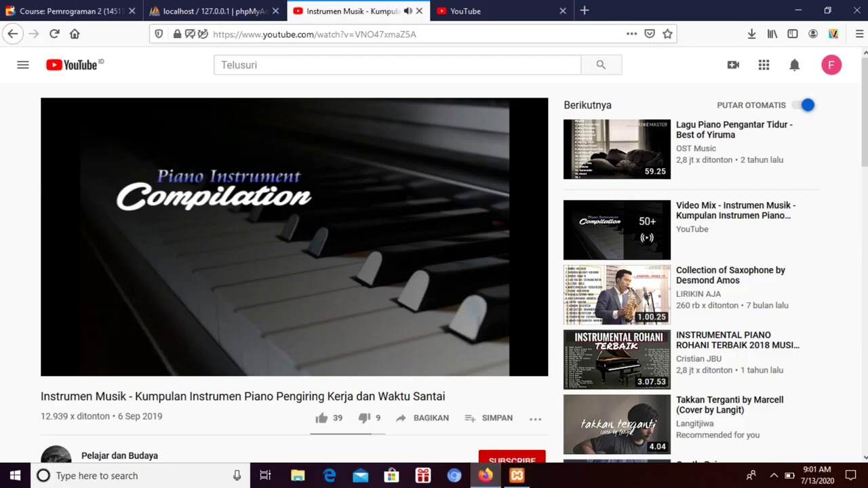This screenshot has width=868, height=488.
Task: Switch to the YouTube tab
Action: tap(502, 11)
